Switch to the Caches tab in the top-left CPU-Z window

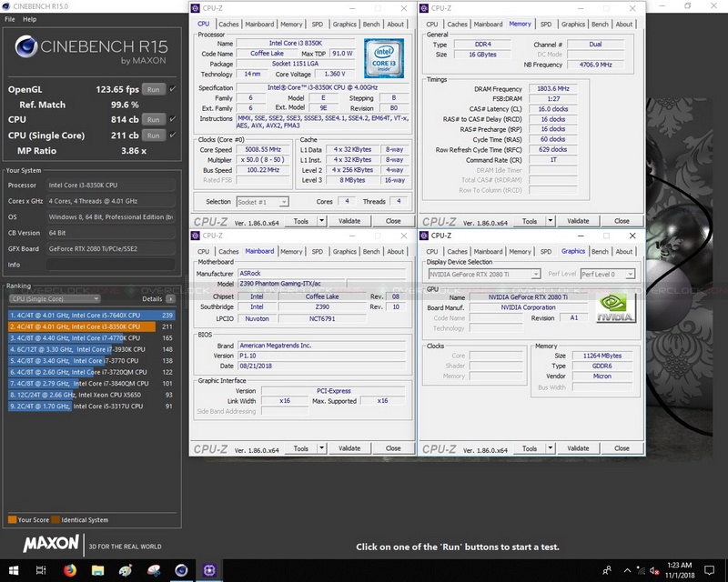point(228,25)
